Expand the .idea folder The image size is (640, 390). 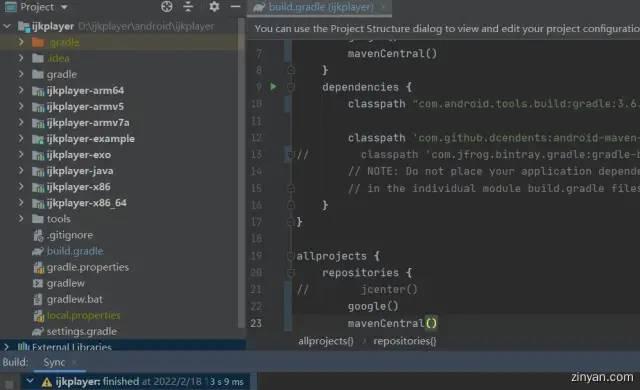pos(21,58)
